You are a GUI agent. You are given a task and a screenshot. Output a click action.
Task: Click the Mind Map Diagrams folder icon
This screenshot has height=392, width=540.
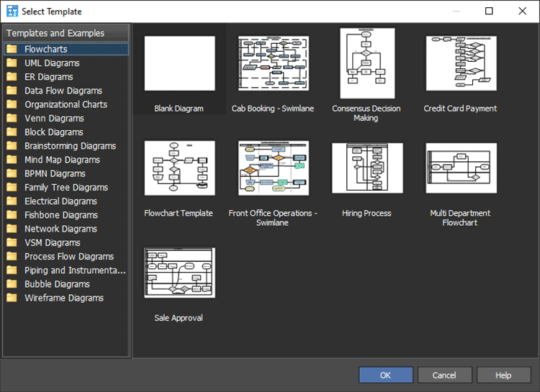pyautogui.click(x=12, y=160)
